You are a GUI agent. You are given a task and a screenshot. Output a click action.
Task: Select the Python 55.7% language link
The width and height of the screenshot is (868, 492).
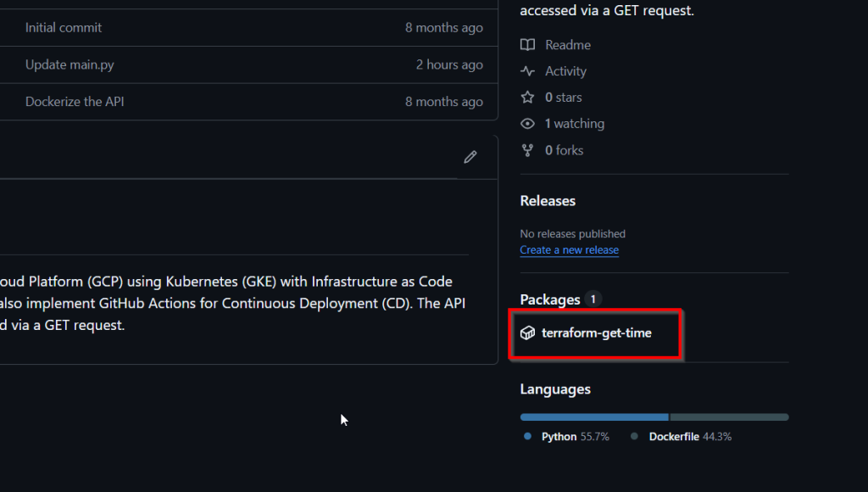tap(575, 437)
